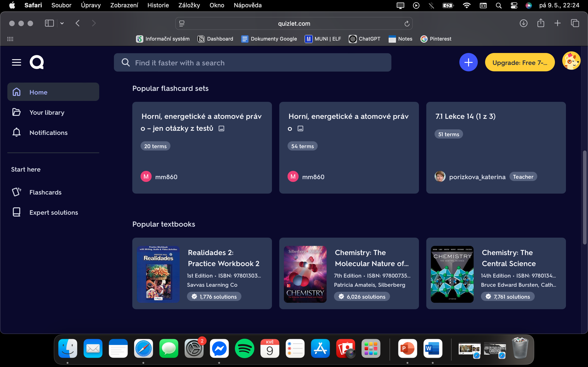Open Chemistry: The Central Science textbook thumbnail
This screenshot has height=367, width=588.
click(x=452, y=274)
